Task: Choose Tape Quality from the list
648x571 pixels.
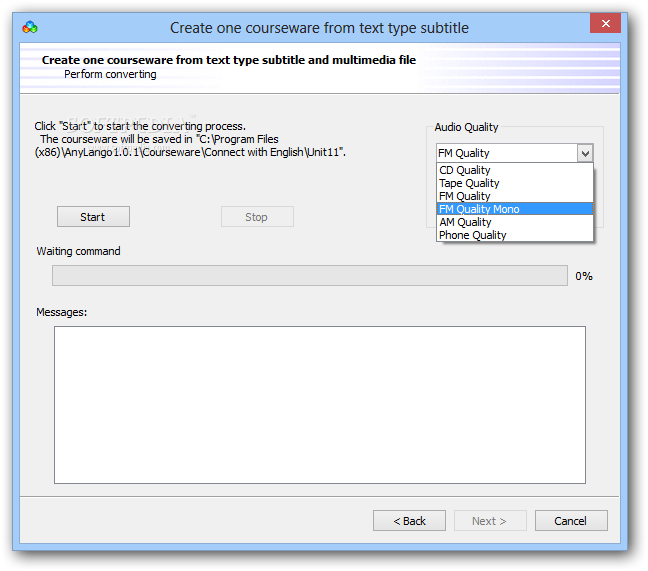Action: (515, 183)
